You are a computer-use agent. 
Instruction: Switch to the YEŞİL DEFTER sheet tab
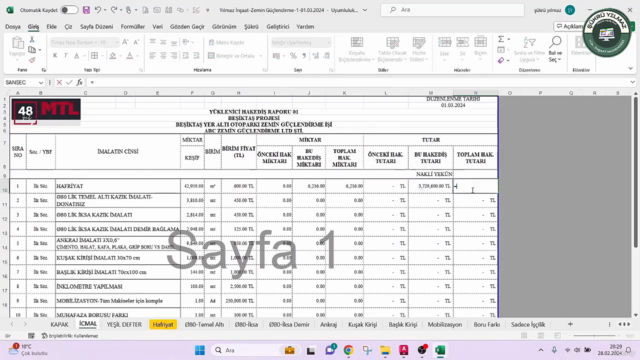[x=124, y=324]
